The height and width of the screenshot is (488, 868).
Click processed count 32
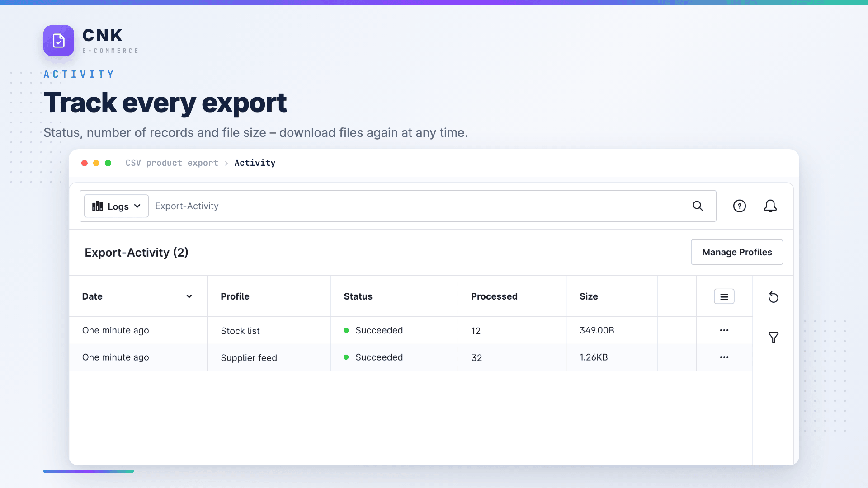[476, 358]
